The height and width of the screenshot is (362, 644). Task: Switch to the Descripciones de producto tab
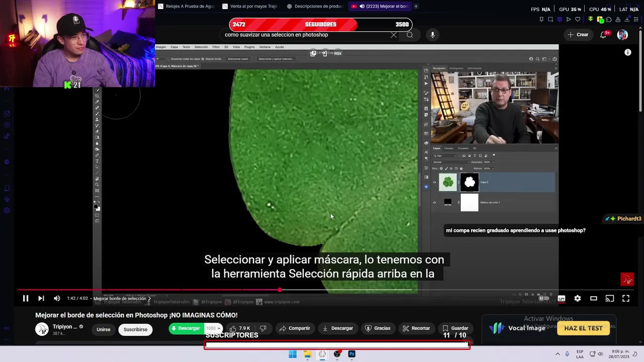[x=315, y=6]
